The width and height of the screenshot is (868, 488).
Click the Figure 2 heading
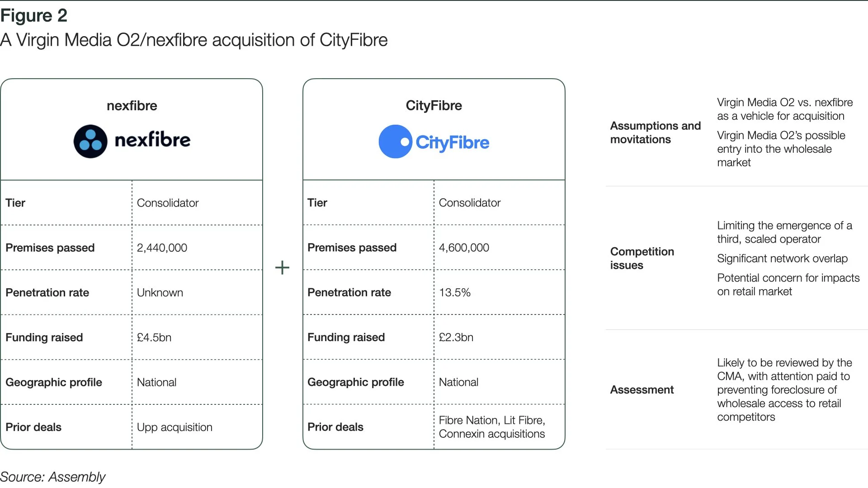tap(34, 16)
